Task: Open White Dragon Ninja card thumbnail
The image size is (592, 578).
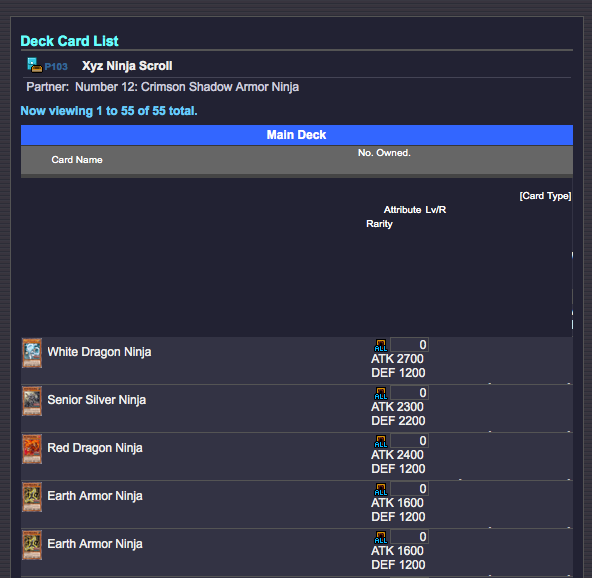Action: [x=32, y=353]
